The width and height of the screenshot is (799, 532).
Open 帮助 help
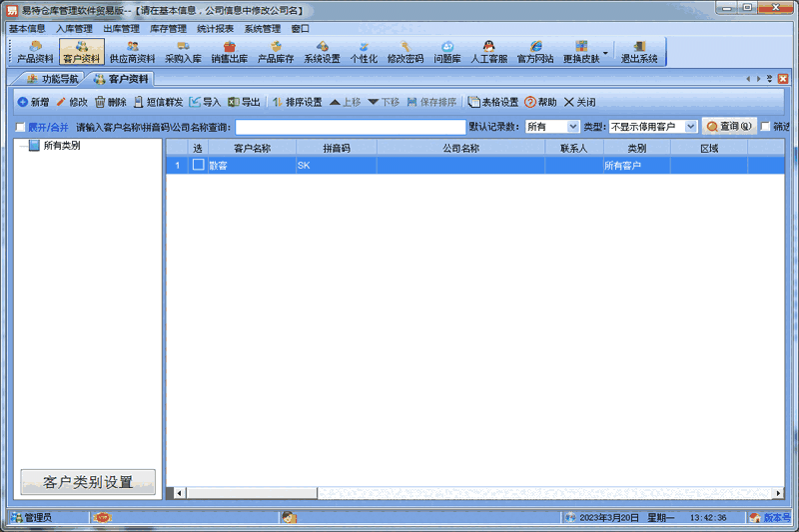540,103
